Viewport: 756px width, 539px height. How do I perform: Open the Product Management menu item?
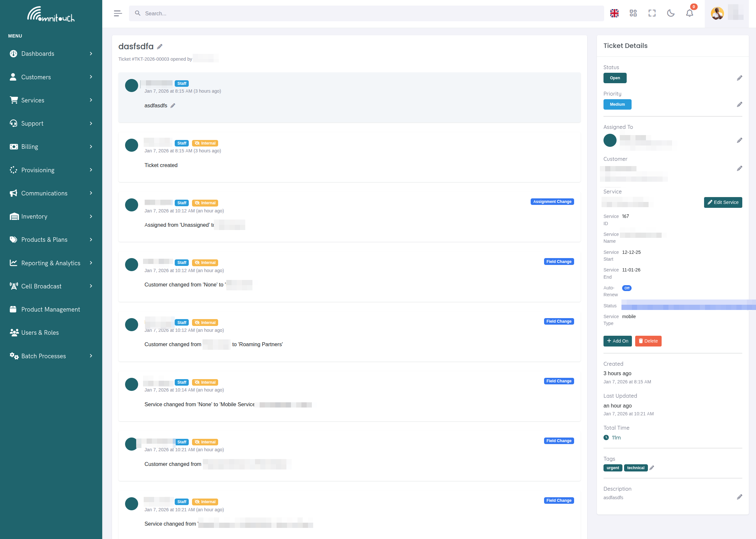point(51,309)
